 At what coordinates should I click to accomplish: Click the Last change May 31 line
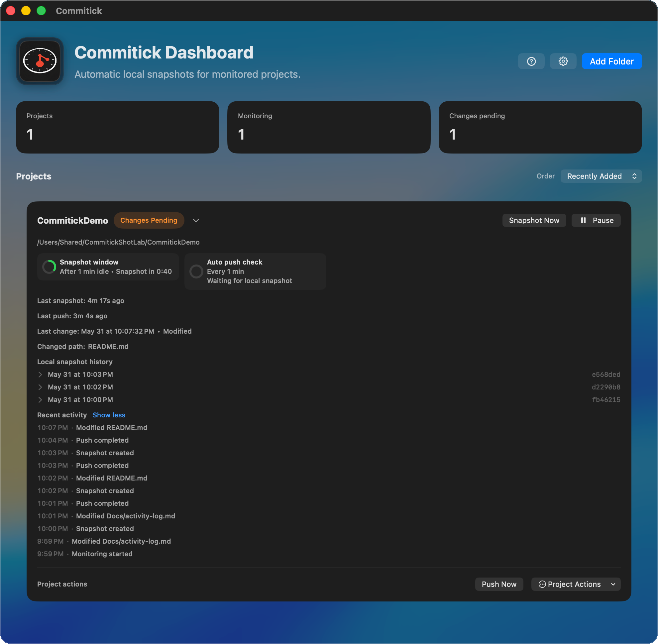click(x=114, y=331)
